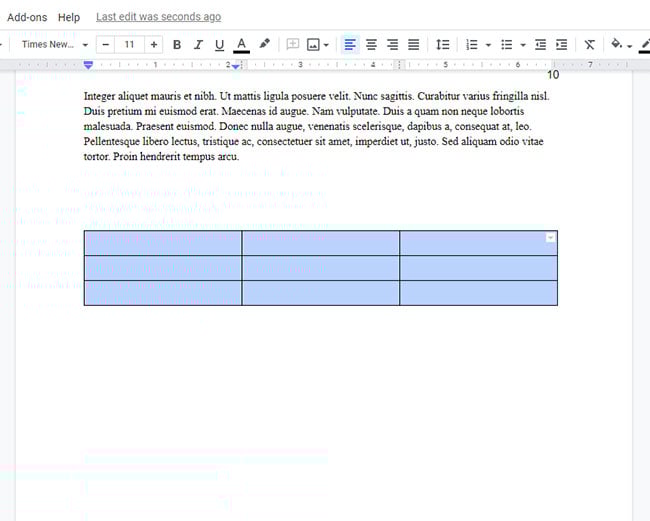The height and width of the screenshot is (521, 650).
Task: Open the highlight color marker tool
Action: [264, 44]
